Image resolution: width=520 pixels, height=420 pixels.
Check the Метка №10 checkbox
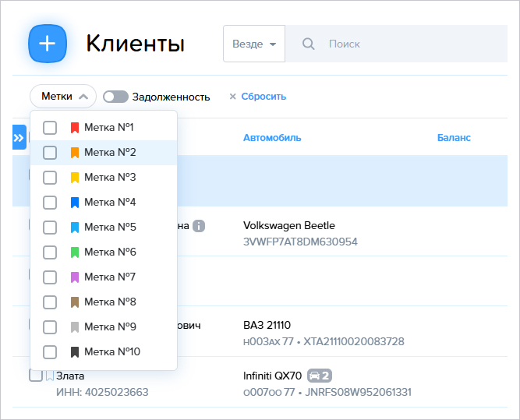[50, 351]
